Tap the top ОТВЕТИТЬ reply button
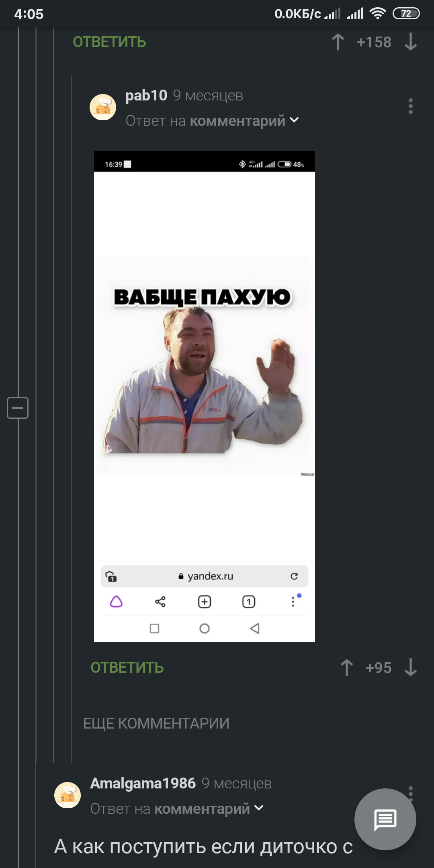The image size is (434, 868). click(109, 42)
